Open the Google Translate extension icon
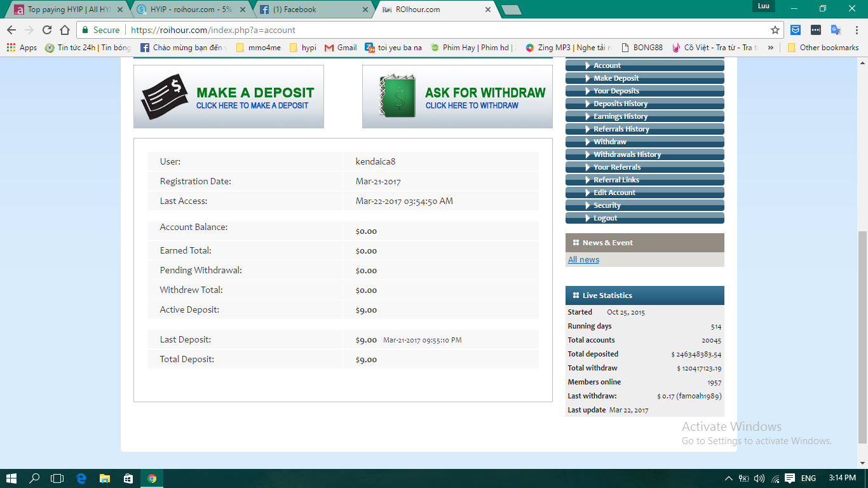 pos(836,30)
